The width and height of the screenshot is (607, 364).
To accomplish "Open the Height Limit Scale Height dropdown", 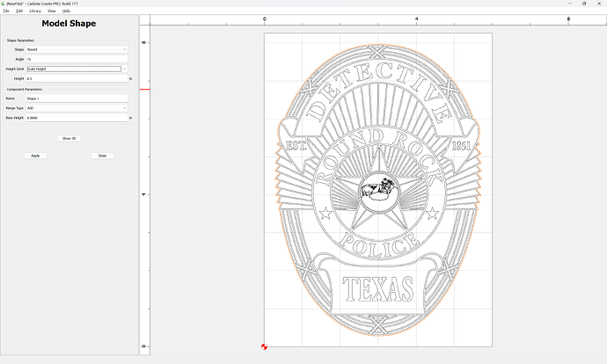I will point(77,69).
